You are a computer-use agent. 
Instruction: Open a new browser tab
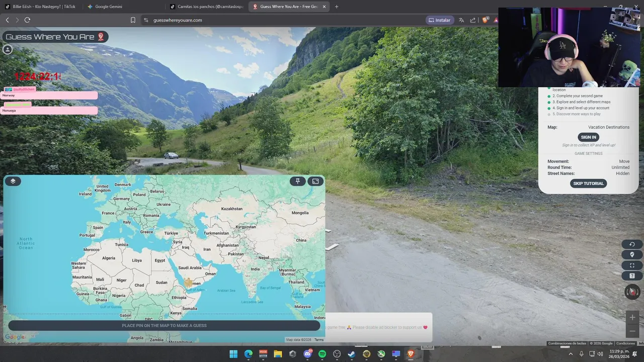(337, 7)
